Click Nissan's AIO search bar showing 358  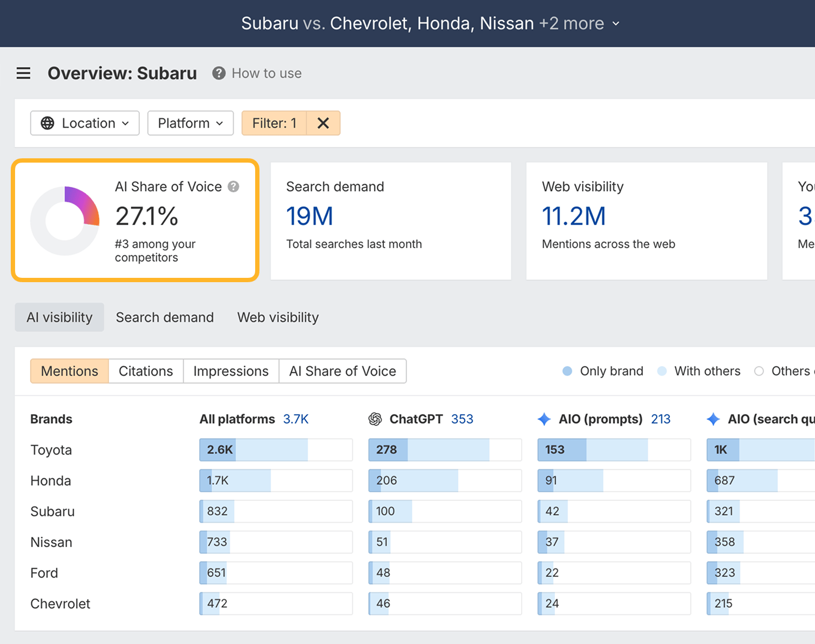point(761,542)
